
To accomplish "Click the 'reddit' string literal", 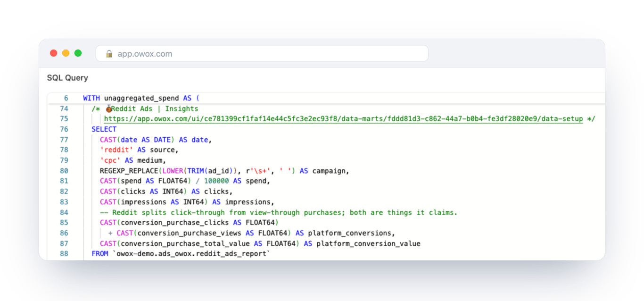I will coord(116,150).
